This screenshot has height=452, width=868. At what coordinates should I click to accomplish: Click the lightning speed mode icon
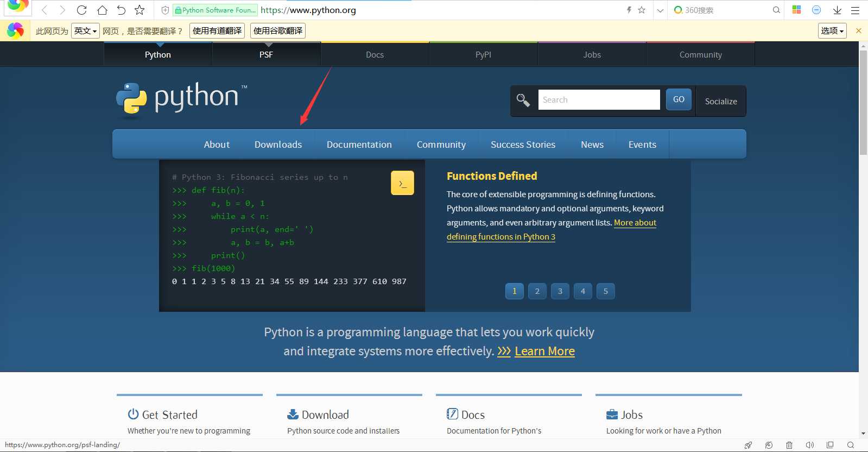(x=629, y=10)
